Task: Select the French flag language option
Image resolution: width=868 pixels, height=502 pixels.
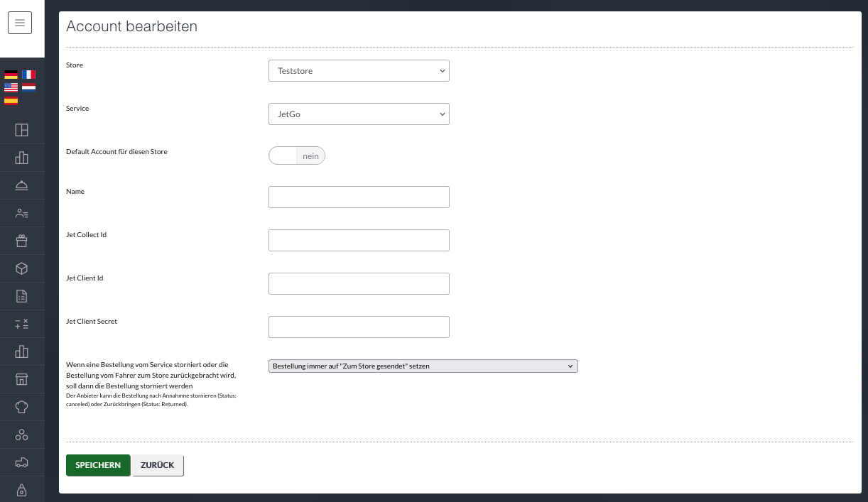Action: coord(28,75)
